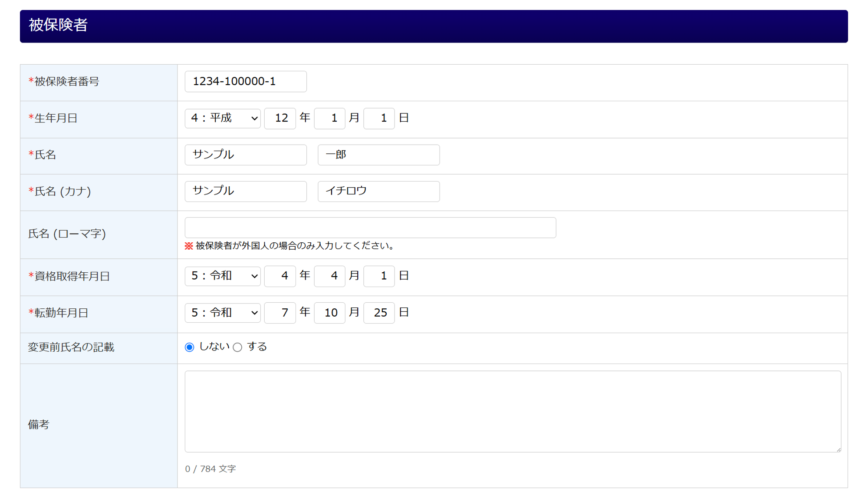Viewport: 868px width, 499px height.
Task: Click the 備考 textarea resize handle
Action: pyautogui.click(x=838, y=449)
